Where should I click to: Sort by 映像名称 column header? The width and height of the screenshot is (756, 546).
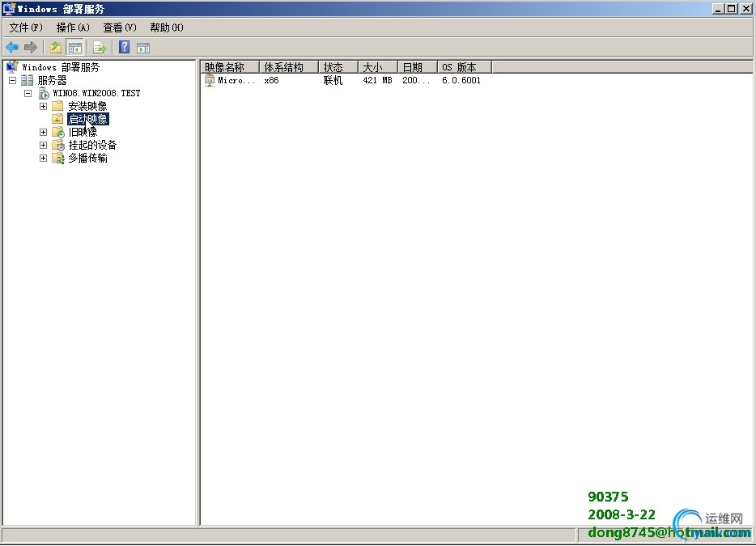click(x=231, y=67)
